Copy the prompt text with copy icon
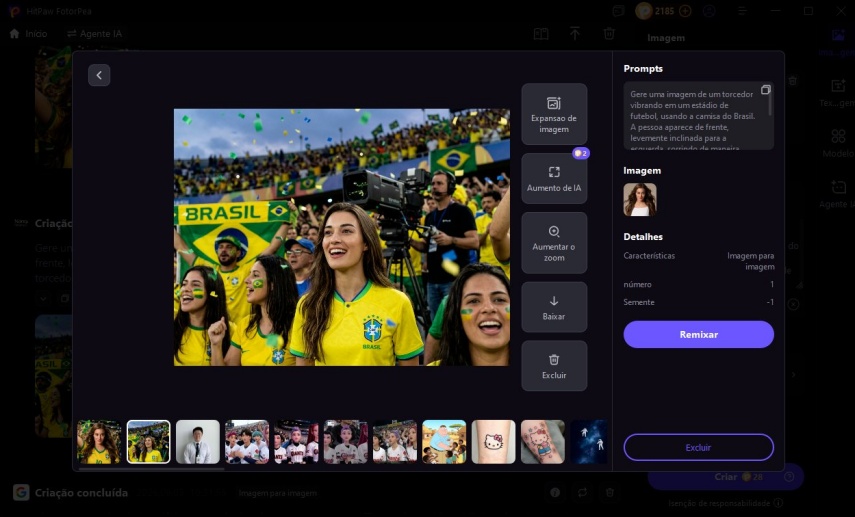 point(766,89)
